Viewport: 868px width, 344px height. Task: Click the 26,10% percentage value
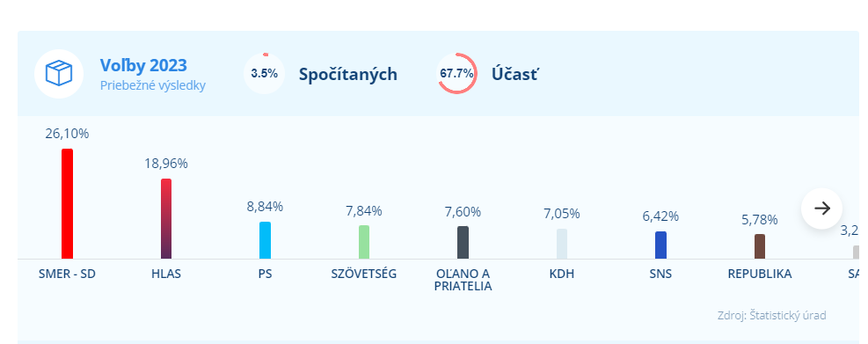pyautogui.click(x=67, y=134)
